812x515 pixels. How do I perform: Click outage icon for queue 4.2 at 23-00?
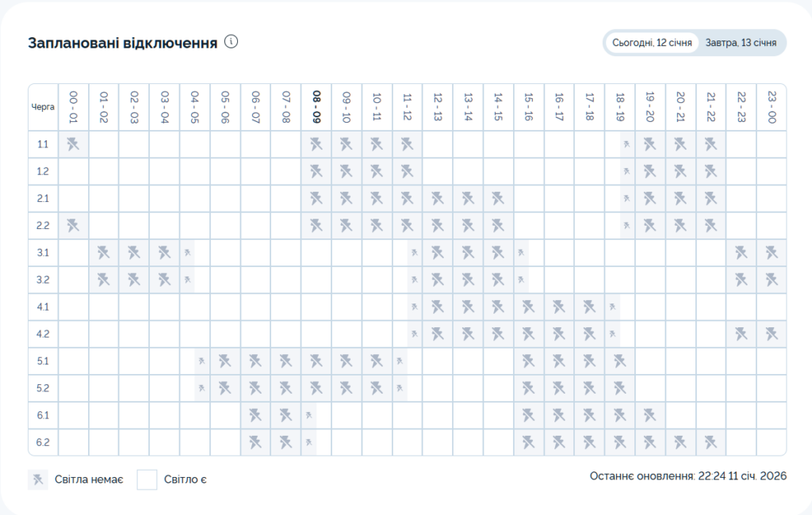pos(772,334)
